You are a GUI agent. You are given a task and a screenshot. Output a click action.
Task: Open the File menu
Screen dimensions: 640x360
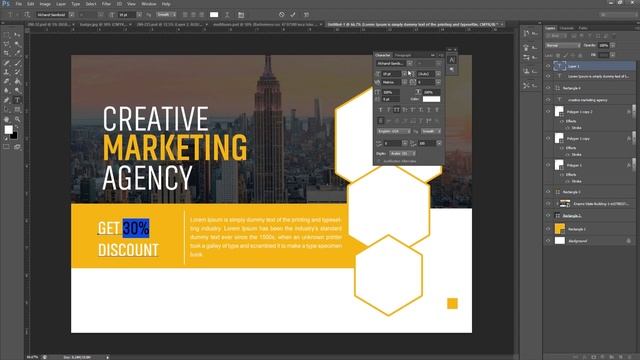pos(18,4)
